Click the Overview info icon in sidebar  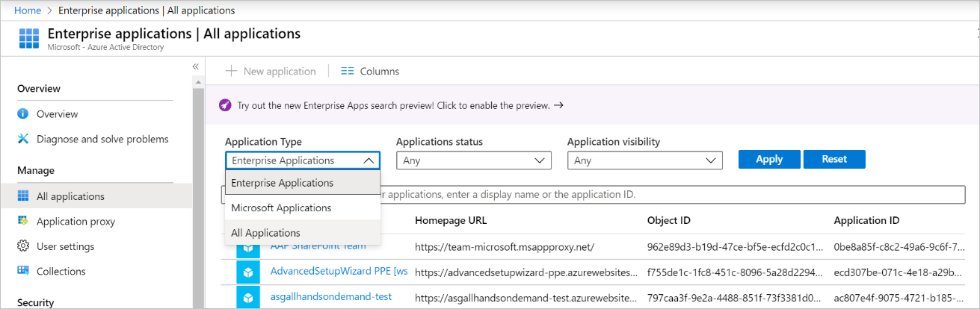coord(22,114)
